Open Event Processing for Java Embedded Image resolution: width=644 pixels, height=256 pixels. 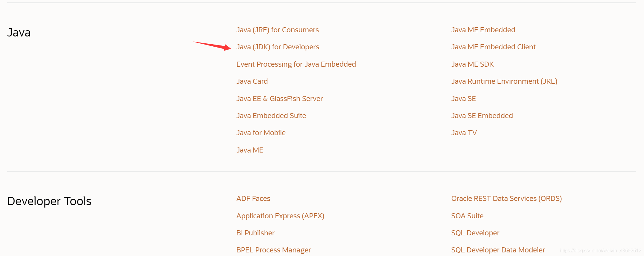pyautogui.click(x=296, y=64)
